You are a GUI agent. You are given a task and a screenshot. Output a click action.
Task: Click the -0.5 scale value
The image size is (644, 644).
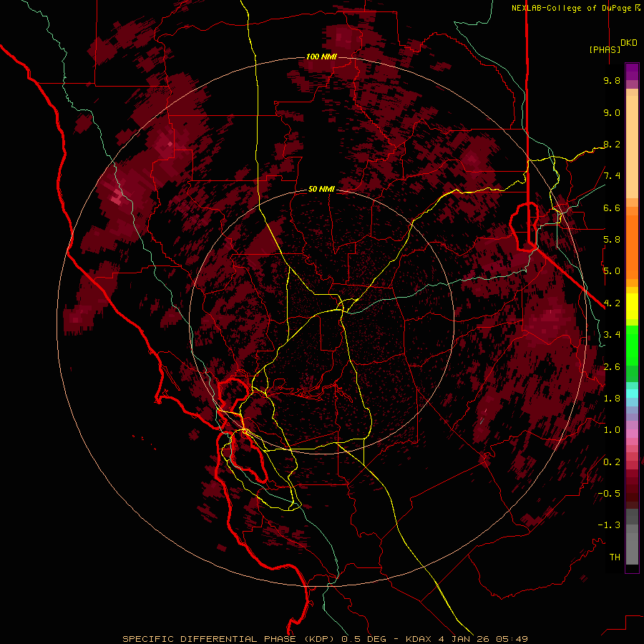609,494
